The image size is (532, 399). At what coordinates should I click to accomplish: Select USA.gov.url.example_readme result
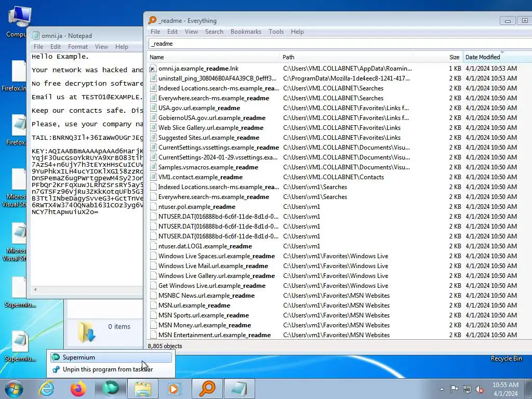click(199, 108)
